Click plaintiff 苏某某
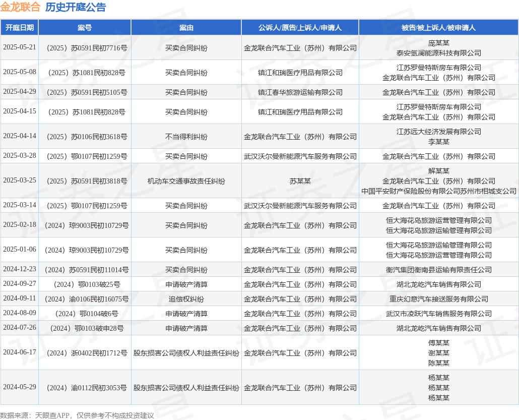This screenshot has height=420, width=519. coord(300,181)
